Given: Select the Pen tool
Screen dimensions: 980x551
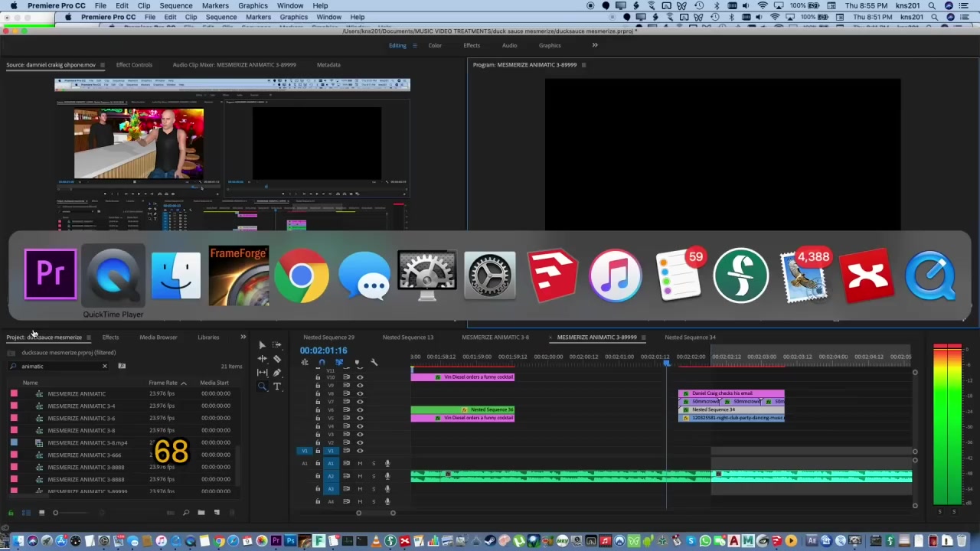Looking at the screenshot, I should coord(277,373).
